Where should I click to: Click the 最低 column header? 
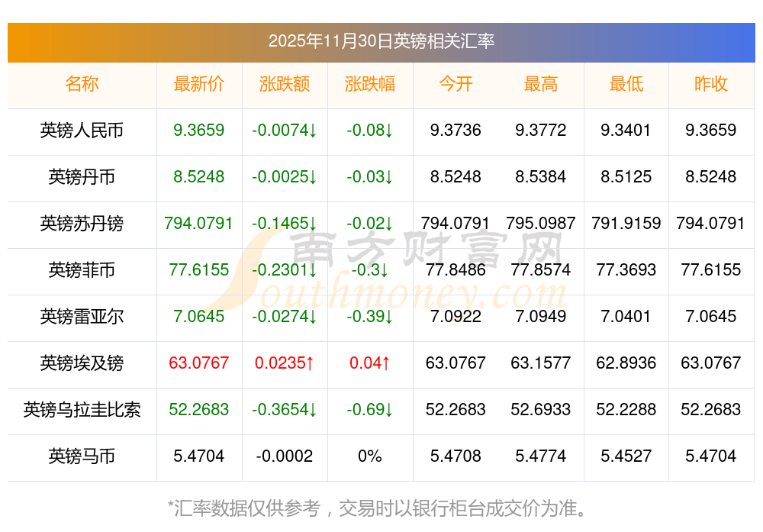[x=626, y=85]
